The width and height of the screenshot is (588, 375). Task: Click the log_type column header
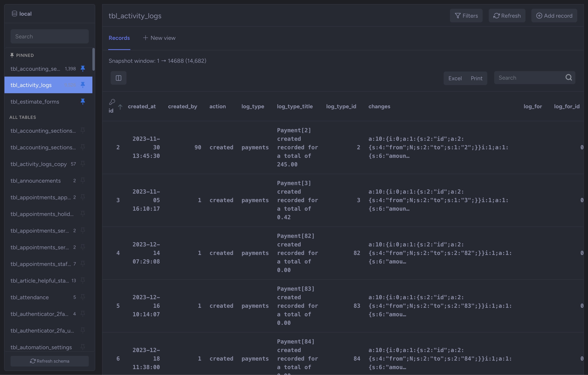point(253,106)
